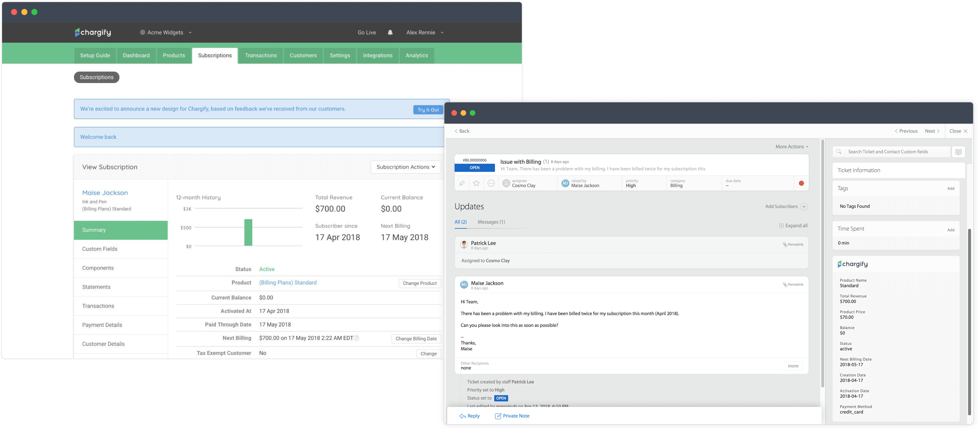Image resolution: width=980 pixels, height=431 pixels.
Task: Open Customer Details in subscription sidebar
Action: (x=120, y=344)
